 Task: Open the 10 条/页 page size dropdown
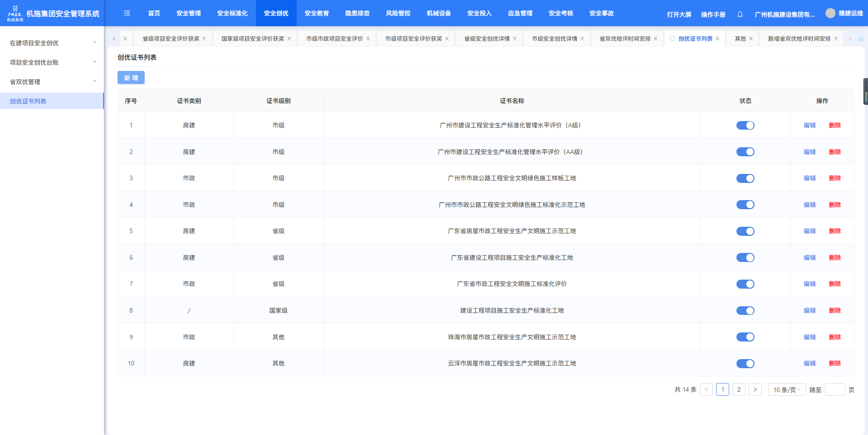(787, 389)
